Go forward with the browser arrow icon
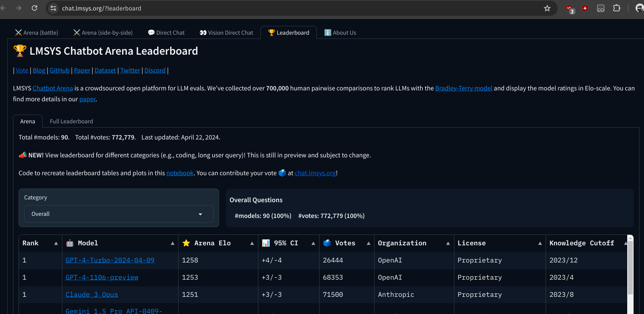The width and height of the screenshot is (644, 314). click(19, 8)
